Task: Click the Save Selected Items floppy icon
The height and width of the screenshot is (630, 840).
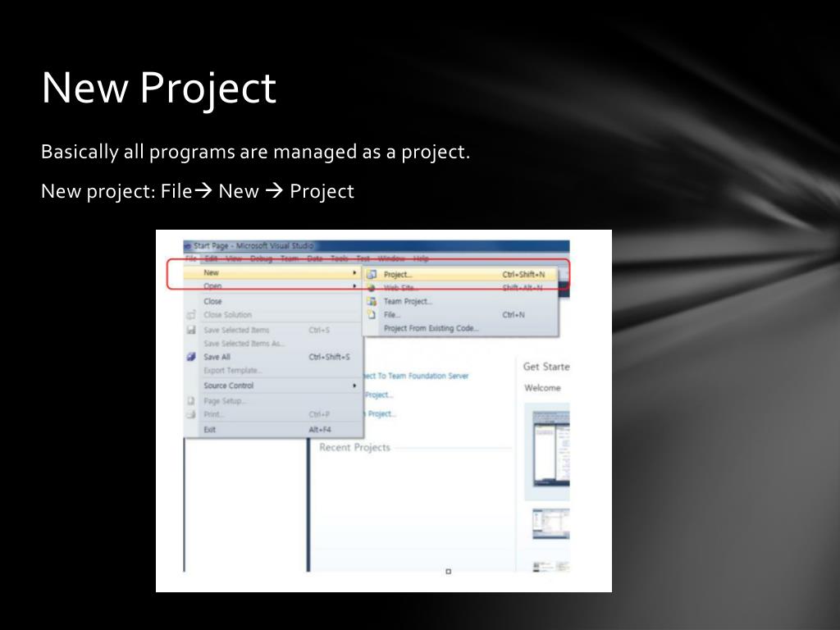Action: click(190, 330)
